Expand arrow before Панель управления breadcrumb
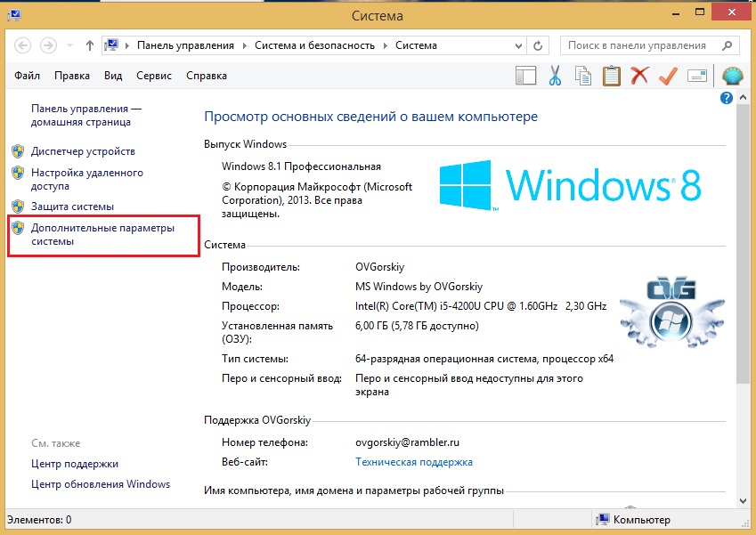Image resolution: width=756 pixels, height=535 pixels. [x=127, y=45]
